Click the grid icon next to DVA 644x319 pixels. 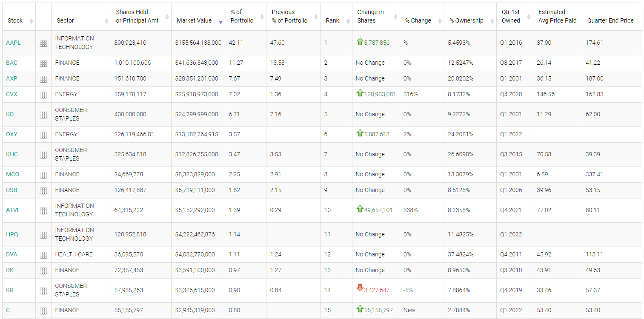(43, 255)
